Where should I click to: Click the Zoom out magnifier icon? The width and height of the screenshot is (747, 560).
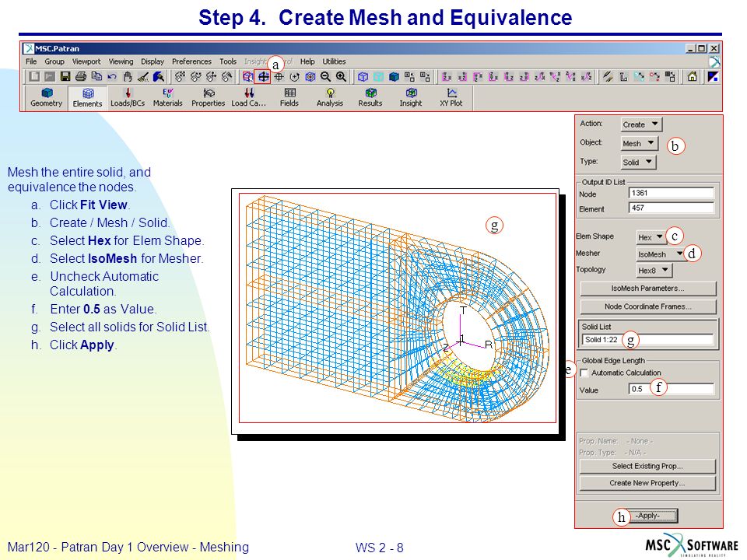pos(325,77)
